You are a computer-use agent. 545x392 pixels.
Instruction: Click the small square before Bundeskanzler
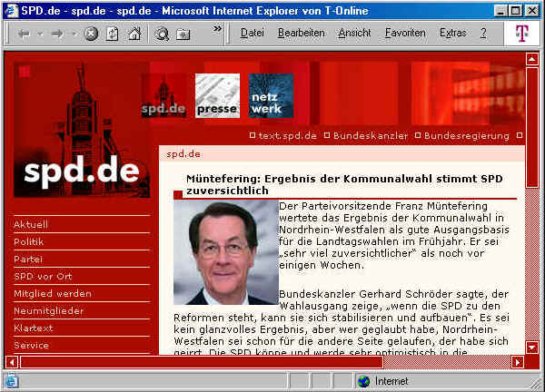pos(327,135)
